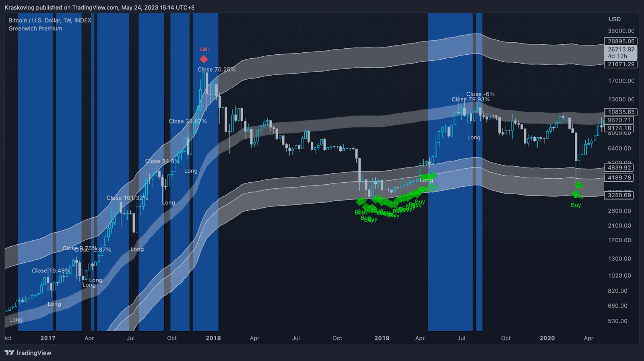Select the 4189.78 price label
Image resolution: width=644 pixels, height=361 pixels.
(x=619, y=178)
